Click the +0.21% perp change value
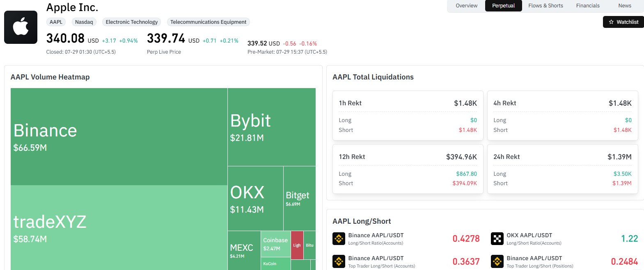 pos(229,41)
